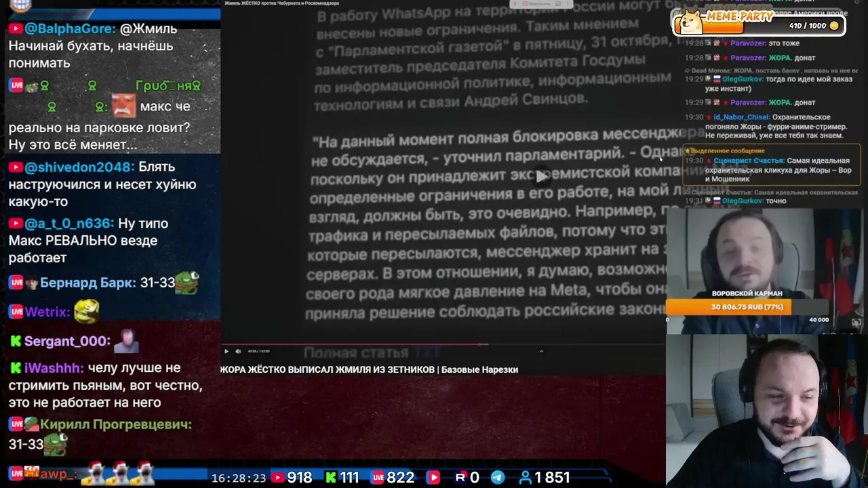Click the LIVE badge beside Wetrix
Image resolution: width=868 pixels, height=488 pixels.
coord(16,312)
